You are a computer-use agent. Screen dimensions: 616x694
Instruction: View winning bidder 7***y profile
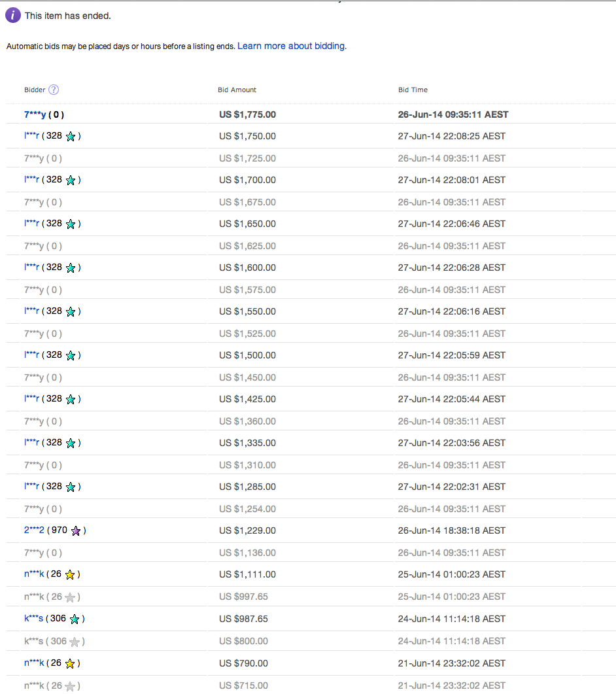click(x=32, y=114)
